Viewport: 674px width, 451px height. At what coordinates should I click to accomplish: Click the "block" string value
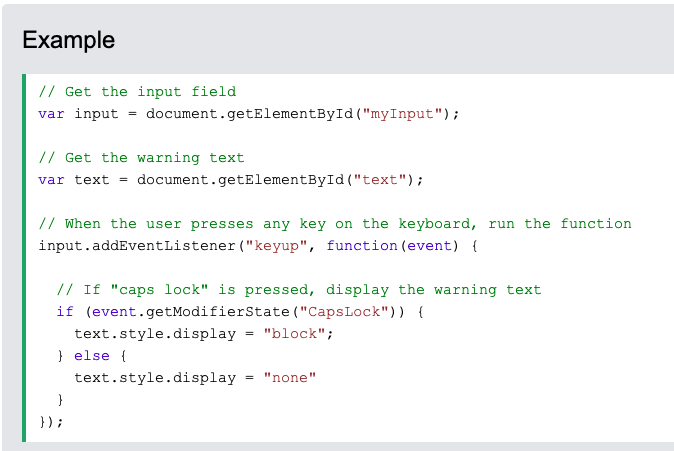pyautogui.click(x=298, y=334)
